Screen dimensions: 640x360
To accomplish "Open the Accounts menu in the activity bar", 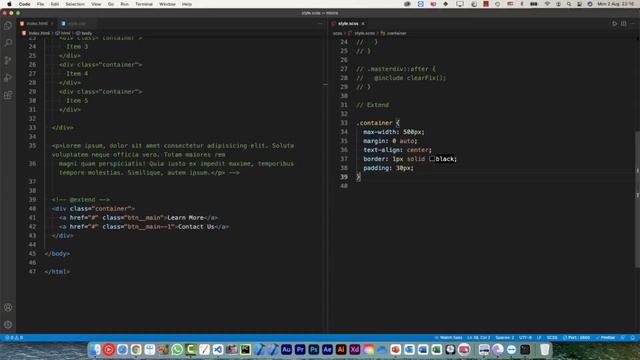I will 8,307.
